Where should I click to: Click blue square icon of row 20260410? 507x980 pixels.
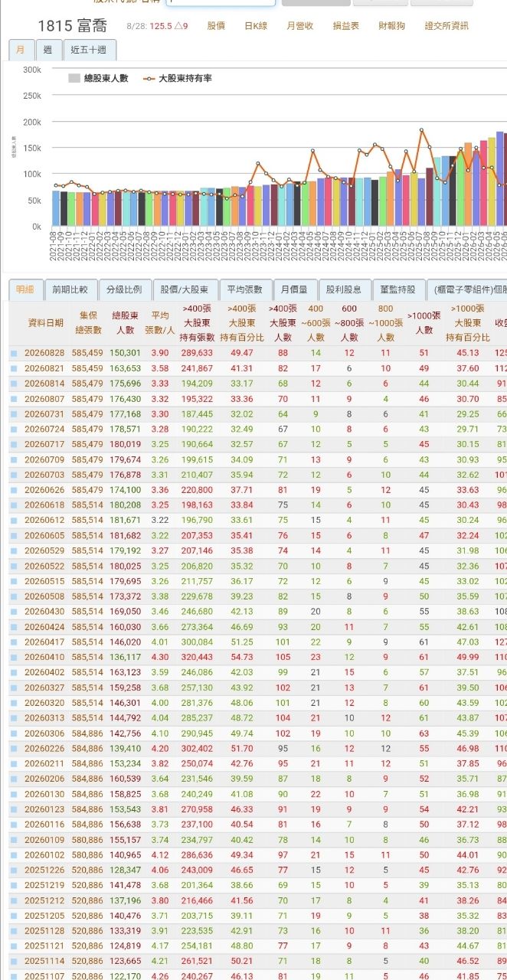point(14,658)
